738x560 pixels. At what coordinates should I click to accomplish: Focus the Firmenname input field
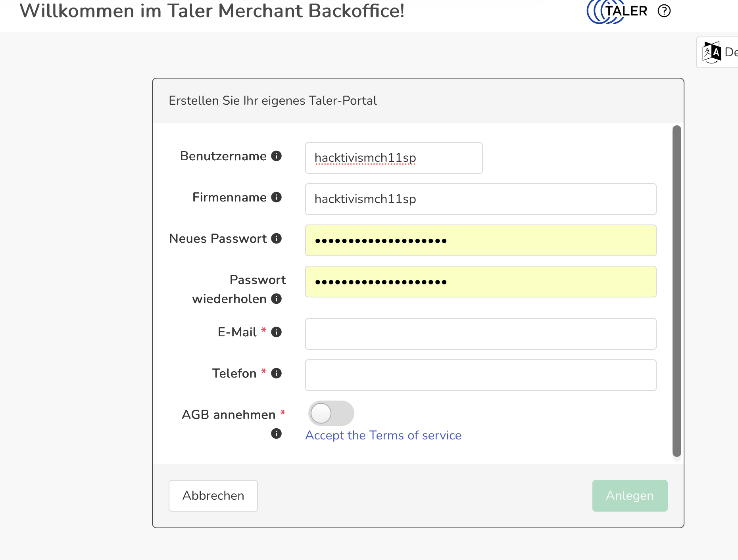[x=480, y=199]
